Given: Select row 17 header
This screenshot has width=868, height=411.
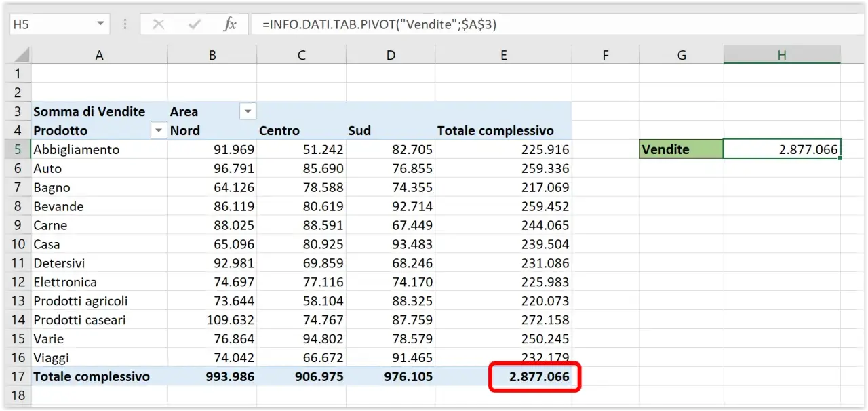Looking at the screenshot, I should click(18, 376).
